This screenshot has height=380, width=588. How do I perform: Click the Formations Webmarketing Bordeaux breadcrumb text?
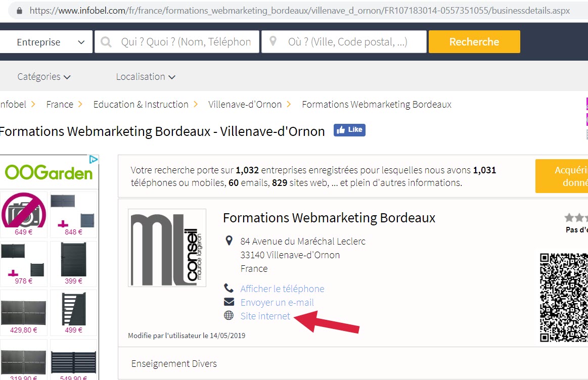tap(377, 104)
